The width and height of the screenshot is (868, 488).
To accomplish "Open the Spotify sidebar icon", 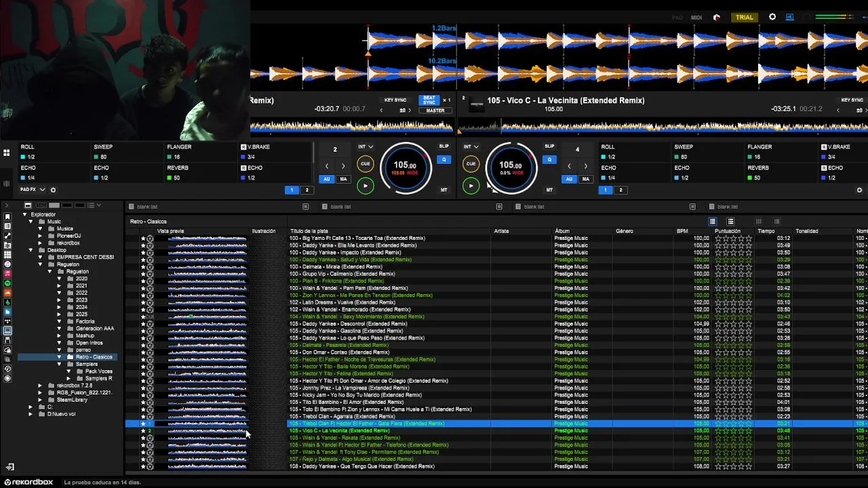I will click(x=7, y=283).
